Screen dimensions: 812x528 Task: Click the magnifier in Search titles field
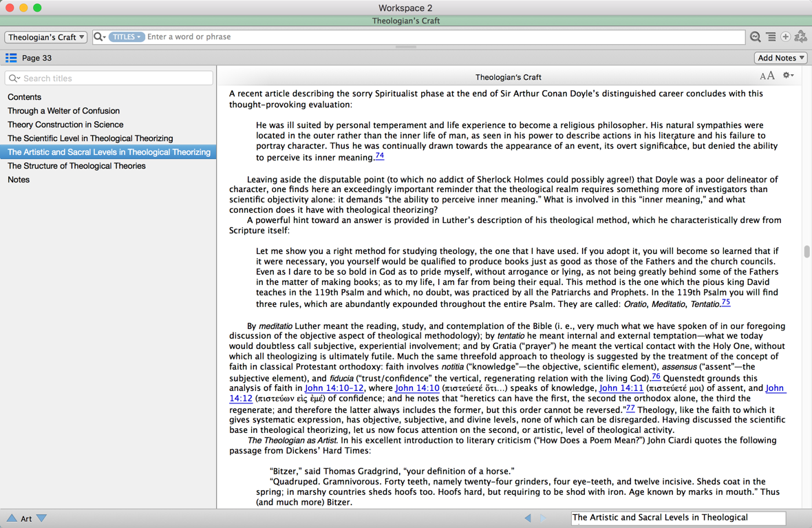tap(14, 78)
